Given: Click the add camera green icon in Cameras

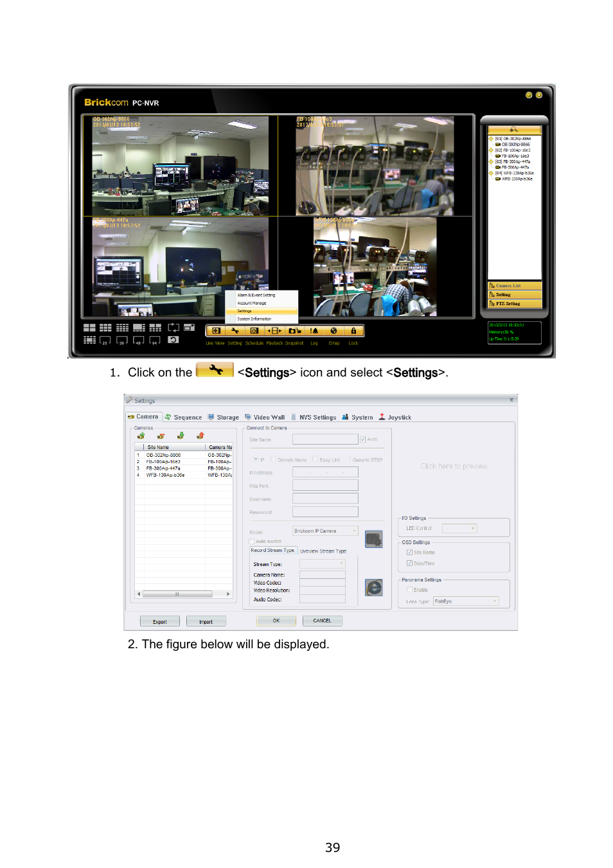Looking at the screenshot, I should click(x=141, y=436).
